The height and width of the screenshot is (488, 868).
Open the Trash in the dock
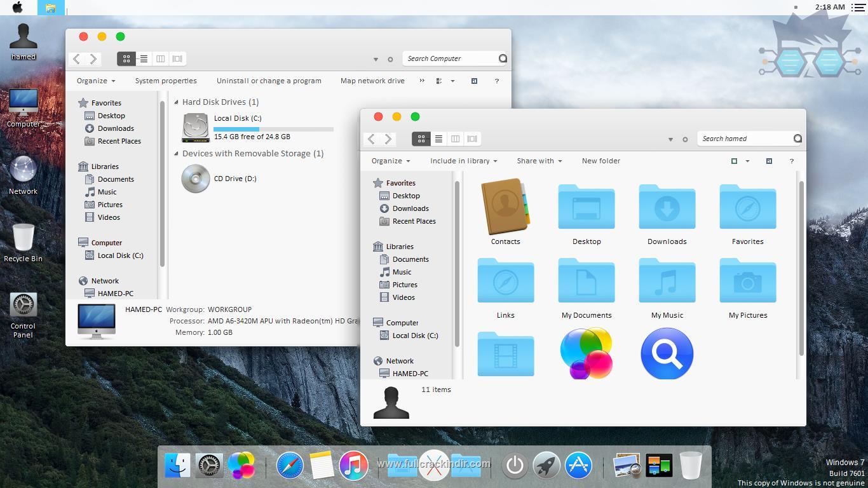691,466
